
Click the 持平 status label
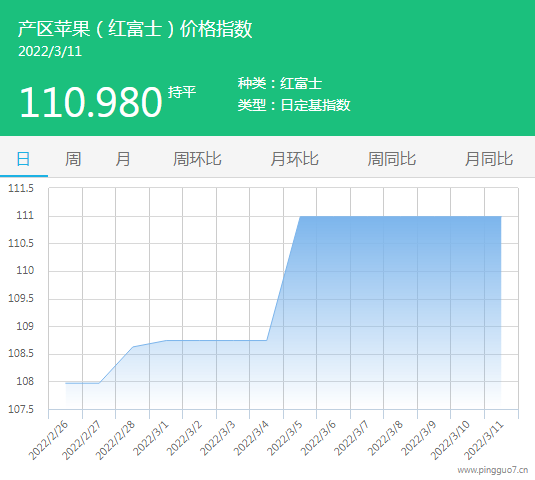[x=182, y=92]
